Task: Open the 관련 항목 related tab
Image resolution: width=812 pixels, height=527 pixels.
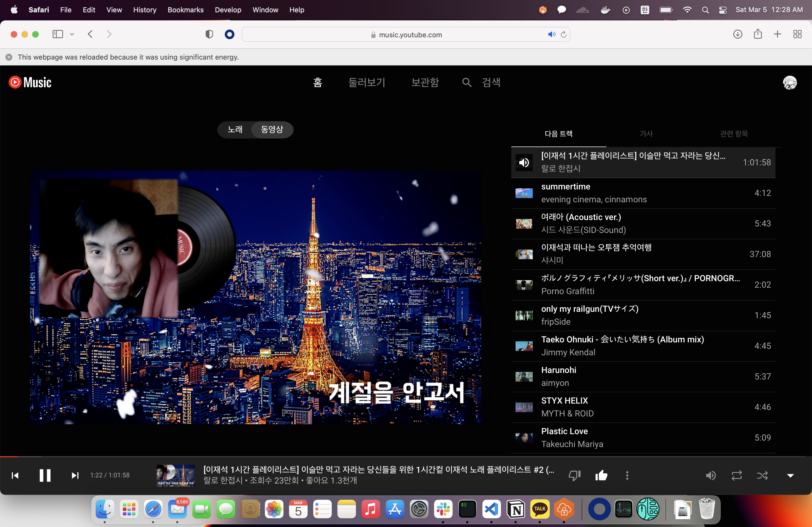Action: tap(734, 134)
